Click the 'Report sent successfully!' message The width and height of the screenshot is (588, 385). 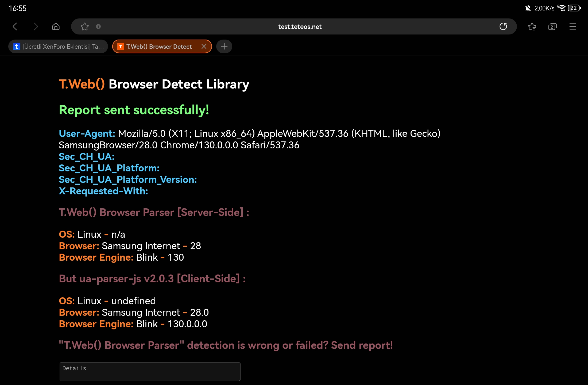point(134,110)
